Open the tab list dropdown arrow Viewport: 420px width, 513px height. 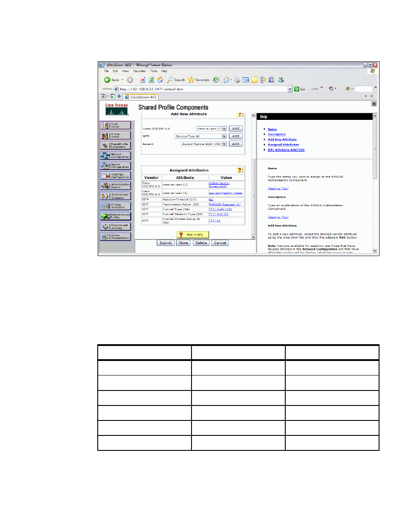366,96
